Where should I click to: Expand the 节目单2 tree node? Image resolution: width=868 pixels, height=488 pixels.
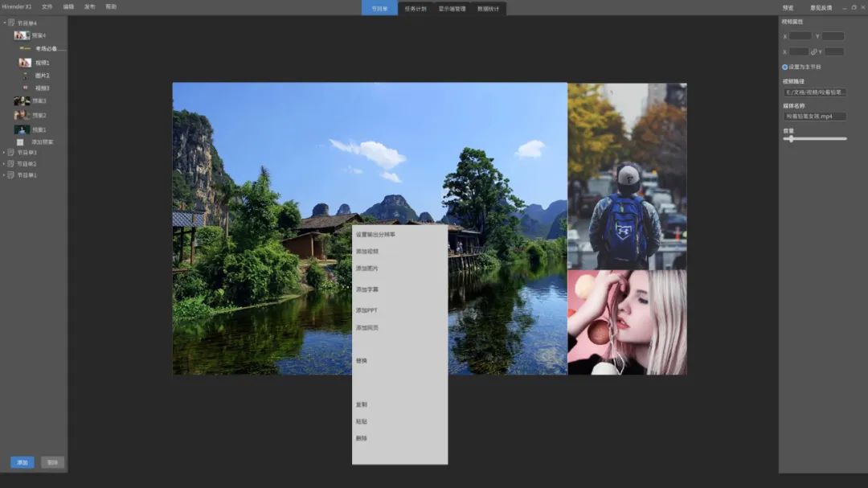[x=4, y=164]
